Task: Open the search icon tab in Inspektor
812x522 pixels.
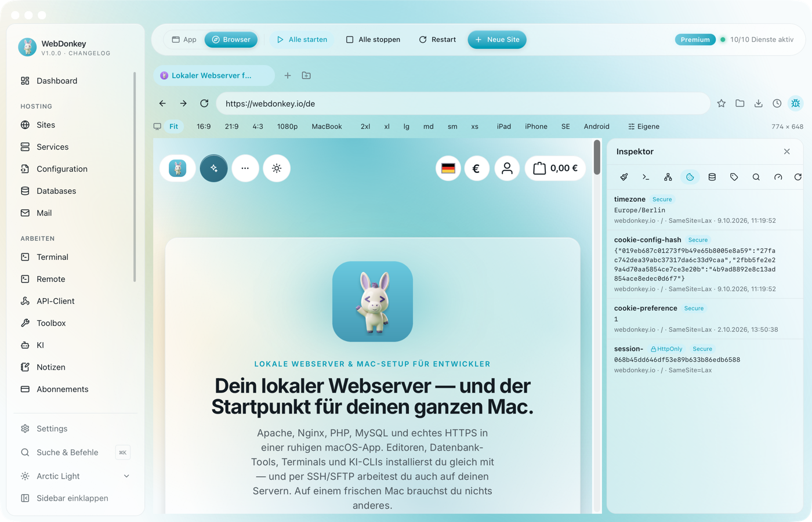Action: [756, 177]
